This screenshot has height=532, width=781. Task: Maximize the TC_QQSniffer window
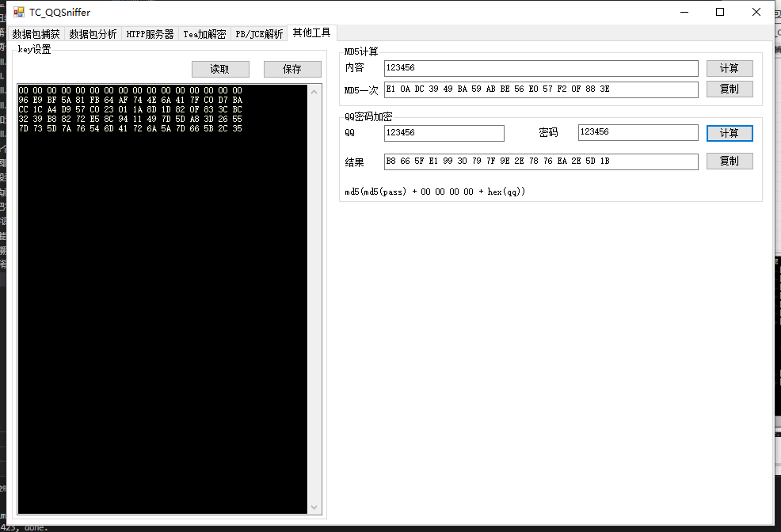(x=720, y=12)
